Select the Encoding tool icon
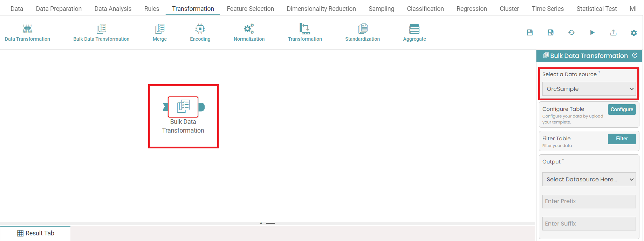Image resolution: width=644 pixels, height=241 pixels. click(200, 29)
